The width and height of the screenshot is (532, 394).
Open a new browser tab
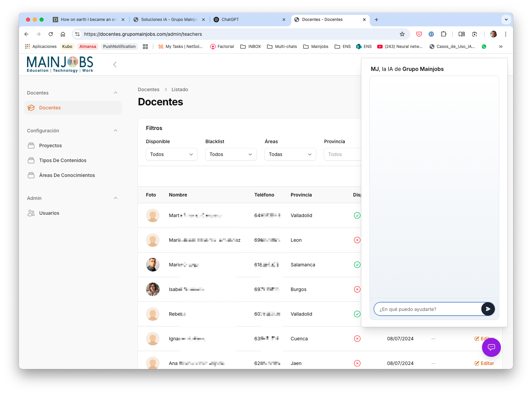click(x=377, y=20)
